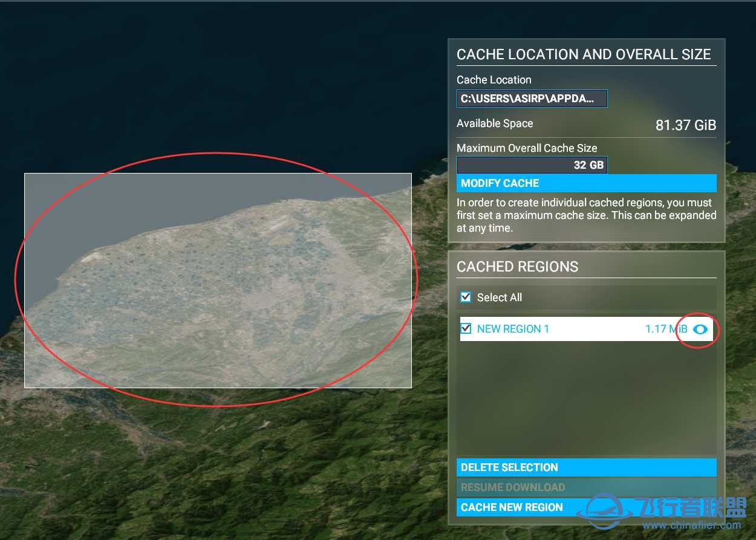Click the cache size instruction text
756x540 pixels.
click(x=585, y=215)
